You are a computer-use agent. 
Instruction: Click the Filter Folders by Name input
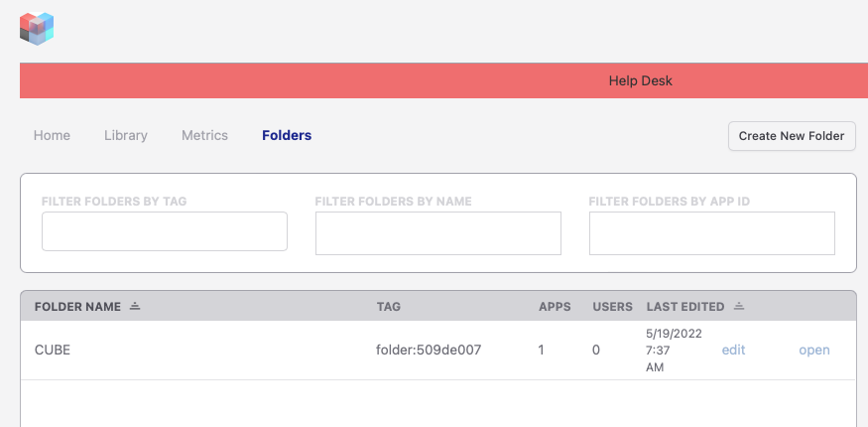(438, 233)
